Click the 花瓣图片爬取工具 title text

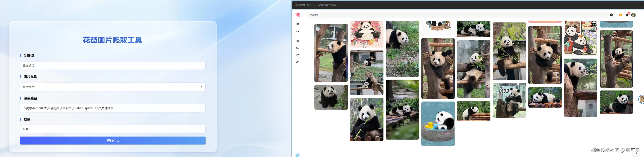coord(113,40)
